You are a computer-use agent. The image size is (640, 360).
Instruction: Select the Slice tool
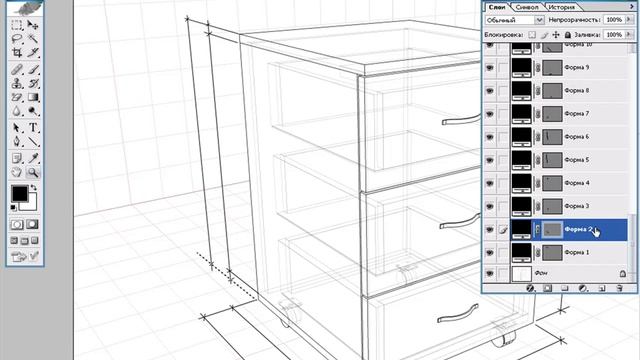33,53
